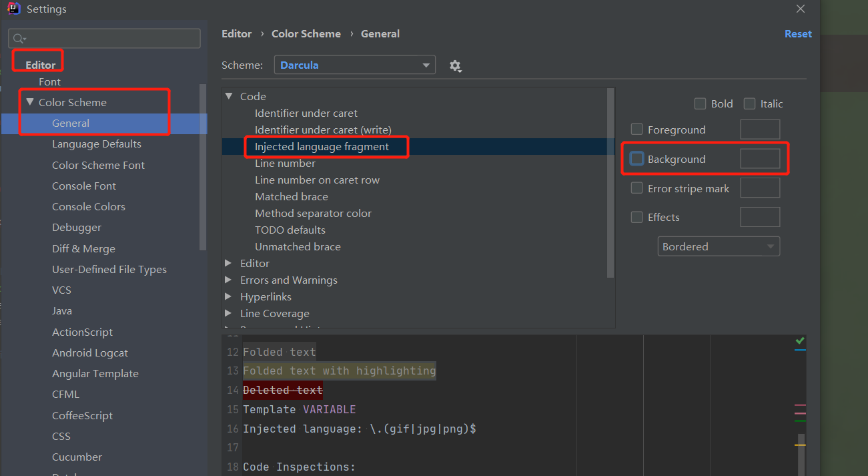
Task: Click the Reset link
Action: 798,33
